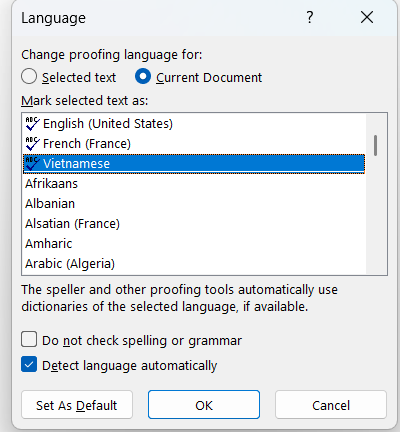This screenshot has height=432, width=401.
Task: Click spell-check icon beside English (United States)
Action: click(32, 124)
